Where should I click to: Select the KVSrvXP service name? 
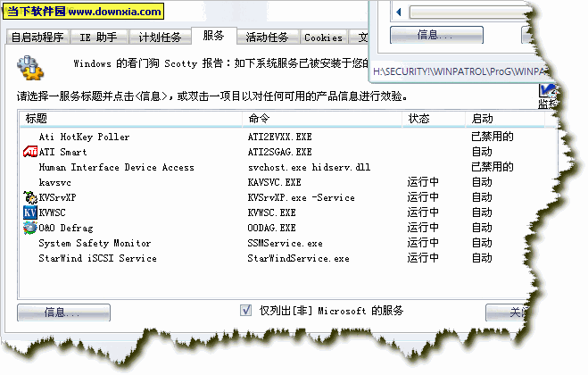57,197
